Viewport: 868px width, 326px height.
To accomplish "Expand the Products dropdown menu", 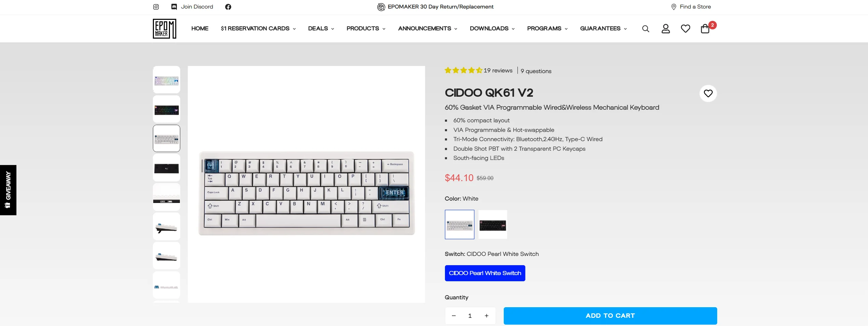I will (x=366, y=29).
